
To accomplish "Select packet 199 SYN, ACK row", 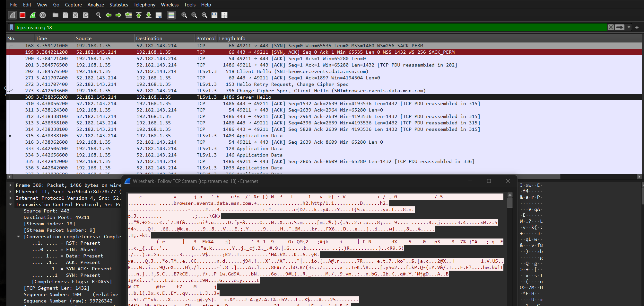I will pyautogui.click(x=324, y=52).
